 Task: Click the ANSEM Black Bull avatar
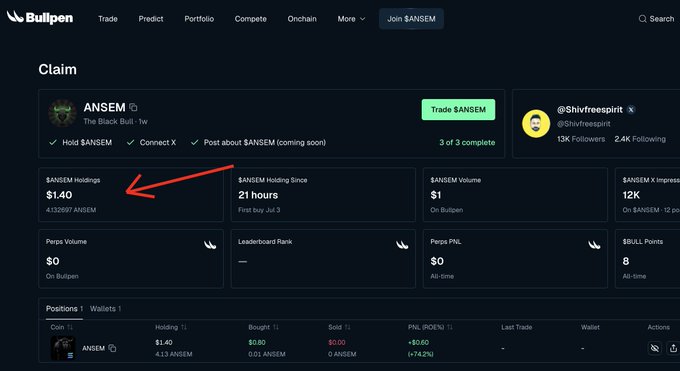pos(62,113)
